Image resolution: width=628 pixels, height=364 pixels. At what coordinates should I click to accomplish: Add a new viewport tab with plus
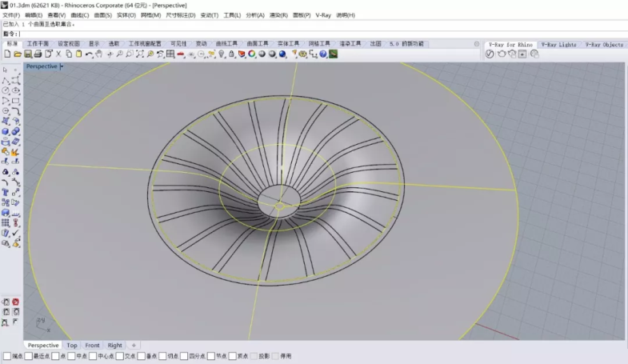point(134,346)
